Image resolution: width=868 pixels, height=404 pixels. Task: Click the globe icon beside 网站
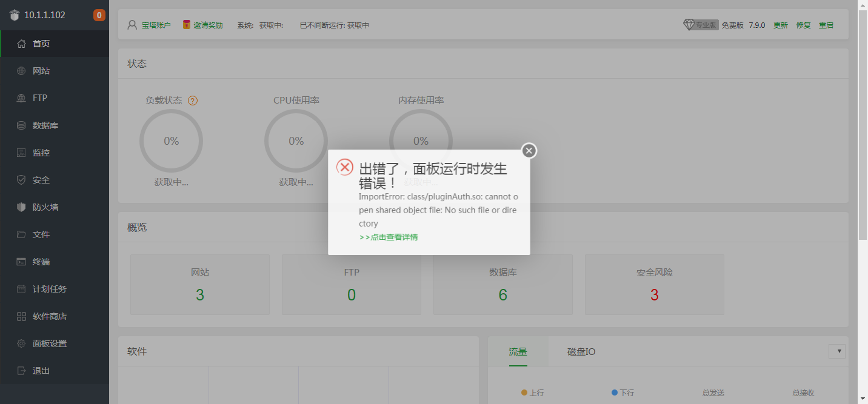coord(21,71)
